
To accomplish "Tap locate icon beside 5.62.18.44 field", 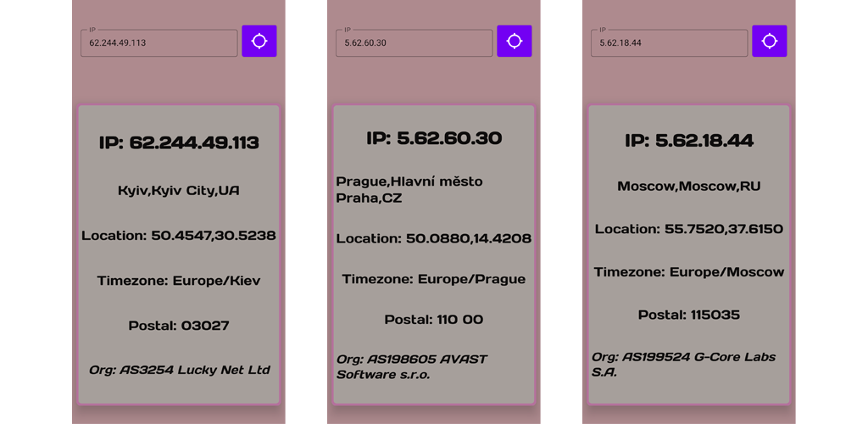I will 769,41.
